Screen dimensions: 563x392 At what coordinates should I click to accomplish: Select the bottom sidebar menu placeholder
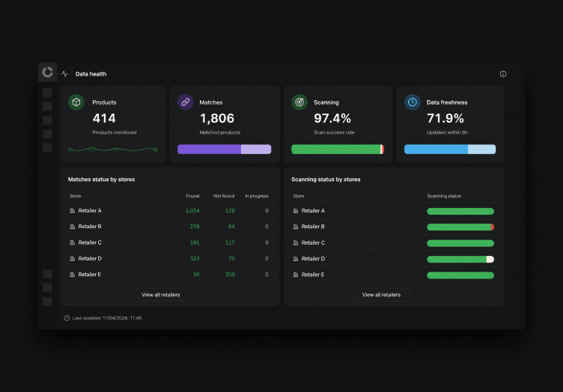[x=47, y=301]
